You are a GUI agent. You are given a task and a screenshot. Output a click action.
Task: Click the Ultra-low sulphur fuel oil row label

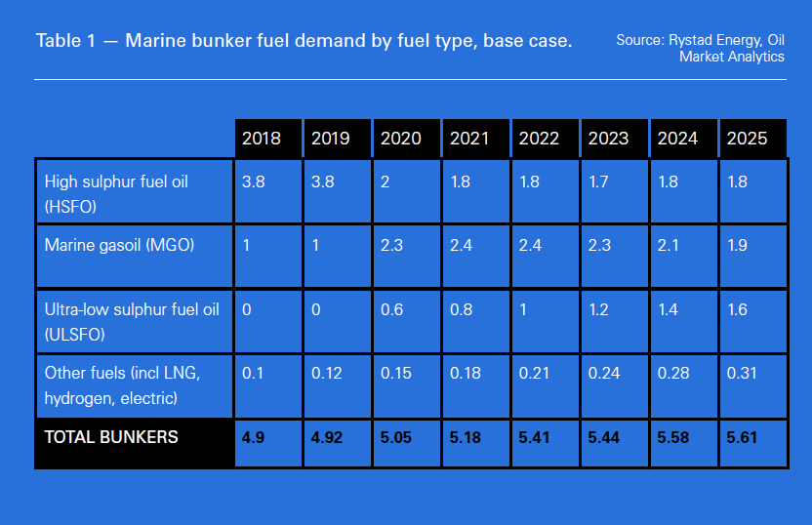(132, 319)
